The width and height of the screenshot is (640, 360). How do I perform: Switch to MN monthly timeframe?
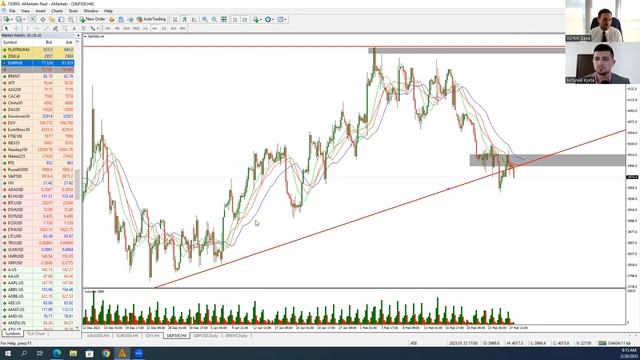pos(182,29)
